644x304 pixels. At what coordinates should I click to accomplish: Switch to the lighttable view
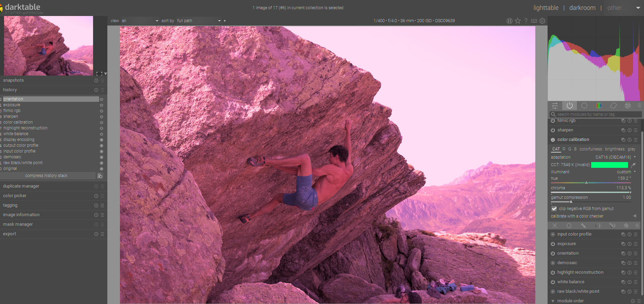(546, 8)
